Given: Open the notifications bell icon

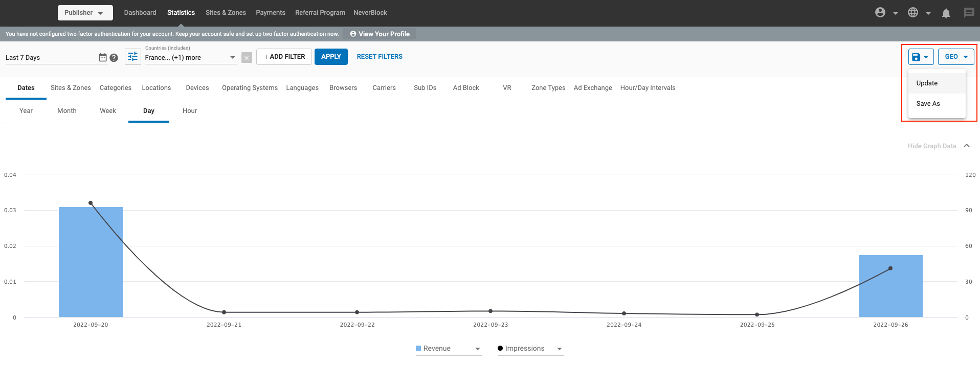Looking at the screenshot, I should (x=946, y=13).
